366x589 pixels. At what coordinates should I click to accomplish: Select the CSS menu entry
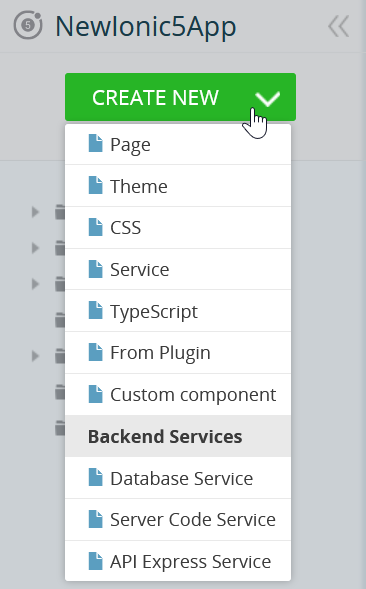click(178, 228)
